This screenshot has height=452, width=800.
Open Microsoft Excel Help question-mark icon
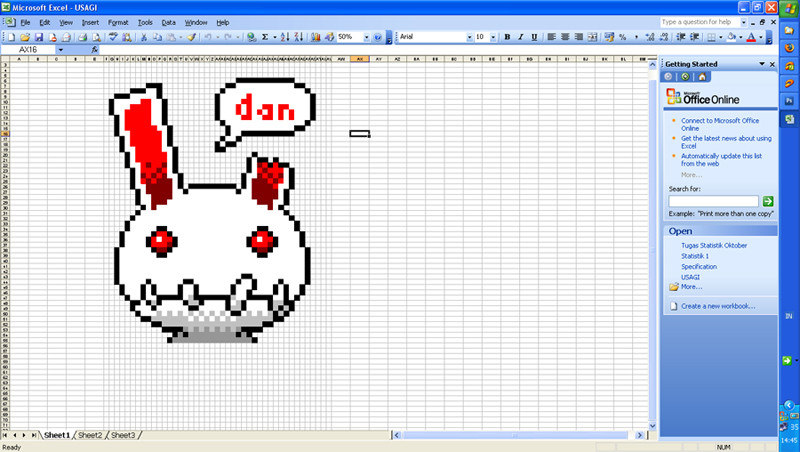tap(378, 37)
